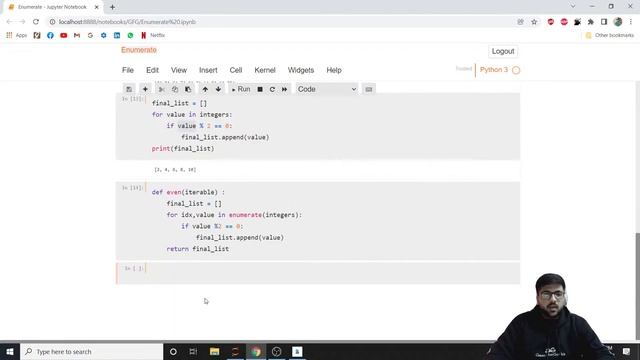Image resolution: width=640 pixels, height=360 pixels.
Task: Click the browser address bar URL
Action: (x=127, y=22)
